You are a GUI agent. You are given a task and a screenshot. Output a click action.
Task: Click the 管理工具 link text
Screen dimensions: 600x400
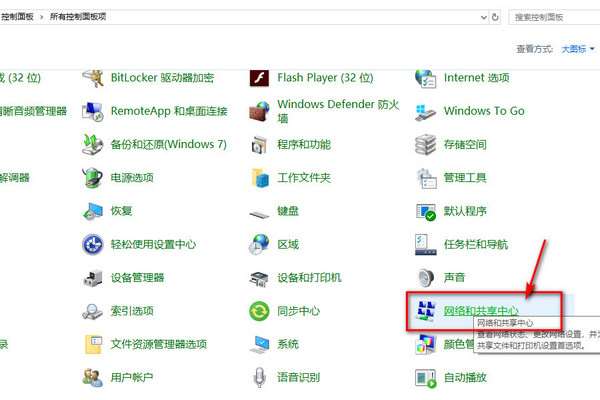465,178
